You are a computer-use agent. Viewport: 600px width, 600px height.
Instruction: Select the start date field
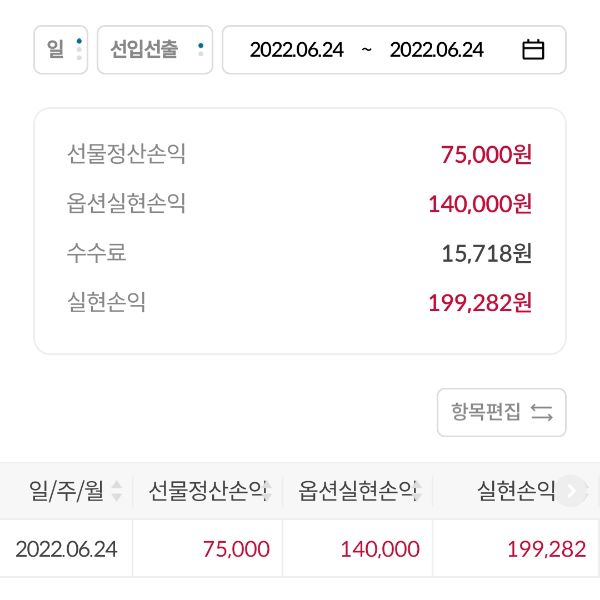296,50
